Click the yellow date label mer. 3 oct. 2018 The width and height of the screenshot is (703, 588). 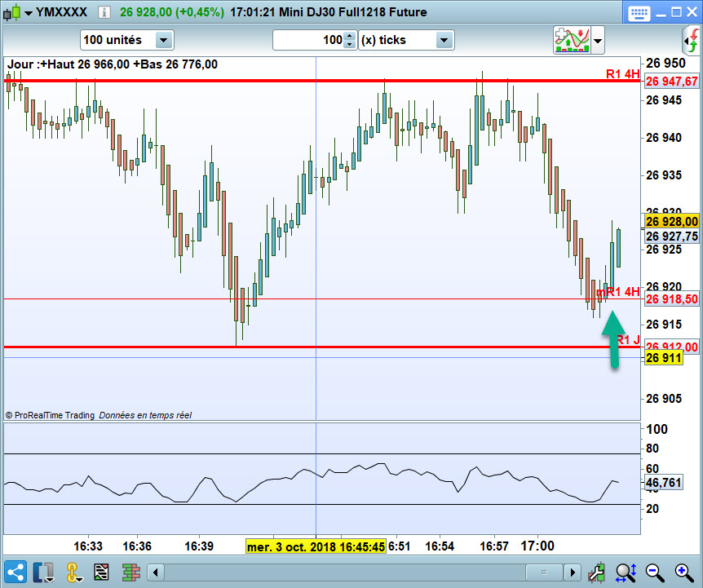pyautogui.click(x=316, y=546)
